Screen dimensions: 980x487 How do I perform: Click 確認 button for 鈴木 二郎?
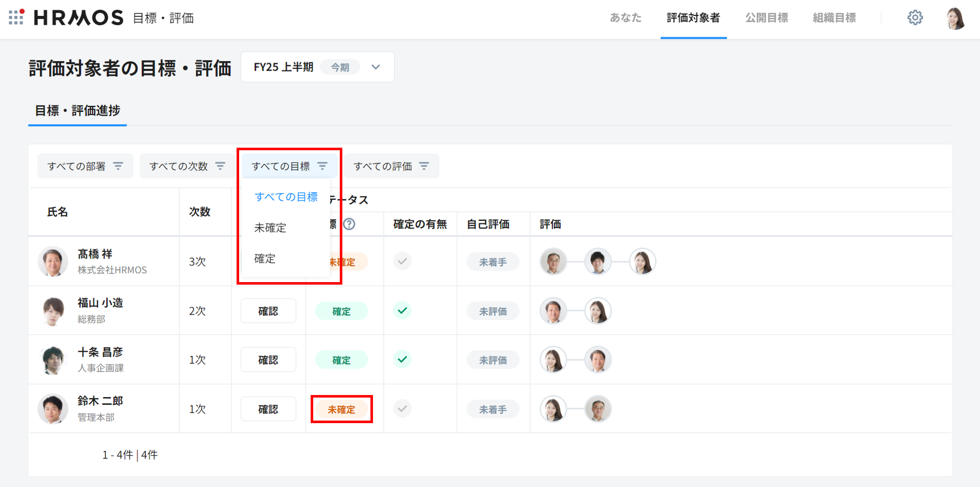(x=268, y=409)
